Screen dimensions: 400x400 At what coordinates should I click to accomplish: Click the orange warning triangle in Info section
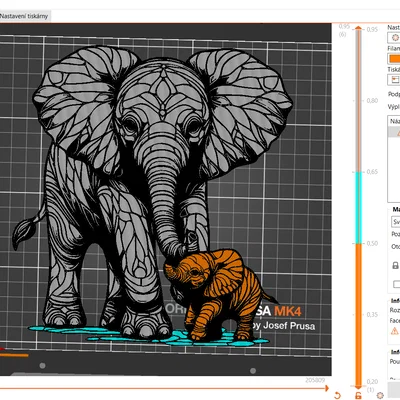(394, 331)
